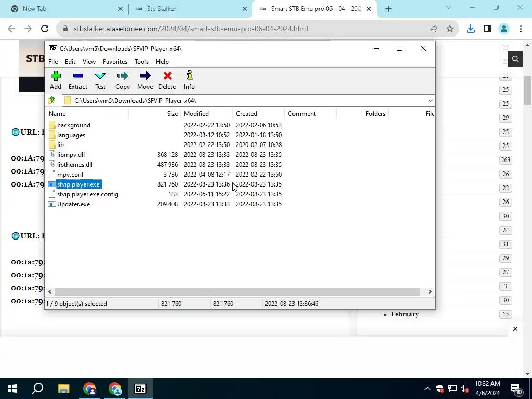Select sfvip player.exe.config file

pos(87,194)
